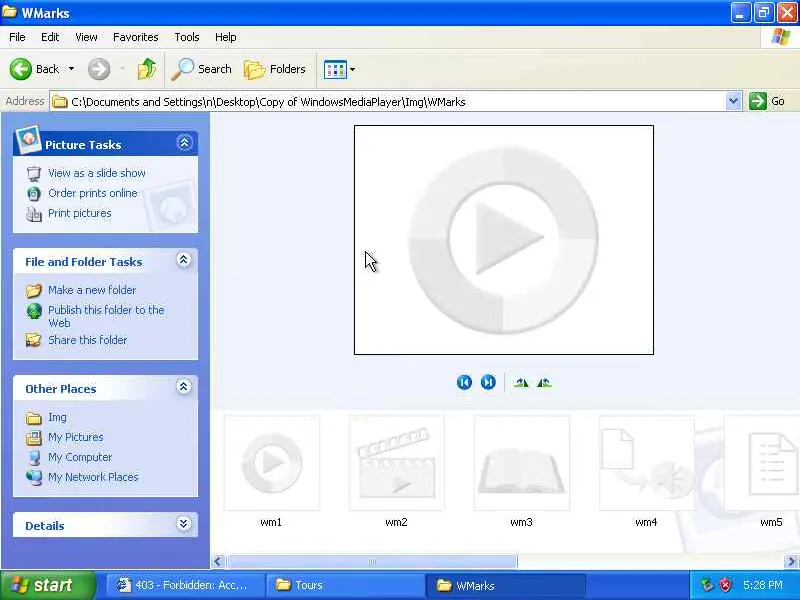
Task: Click the Go button
Action: 767,102
